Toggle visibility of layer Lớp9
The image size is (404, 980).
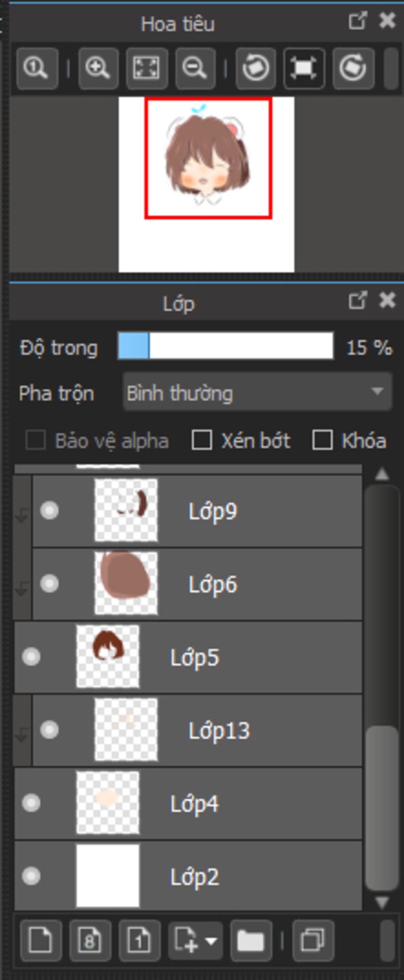click(49, 511)
